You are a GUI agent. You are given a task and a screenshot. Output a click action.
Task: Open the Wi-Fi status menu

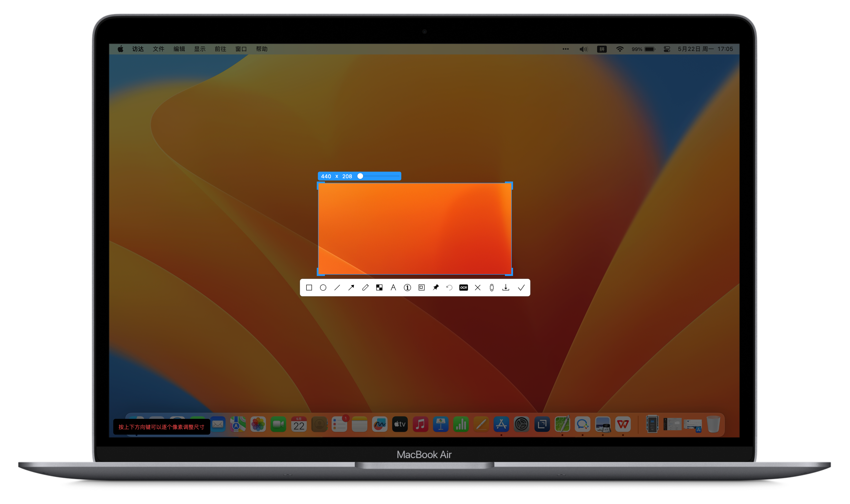tap(620, 49)
